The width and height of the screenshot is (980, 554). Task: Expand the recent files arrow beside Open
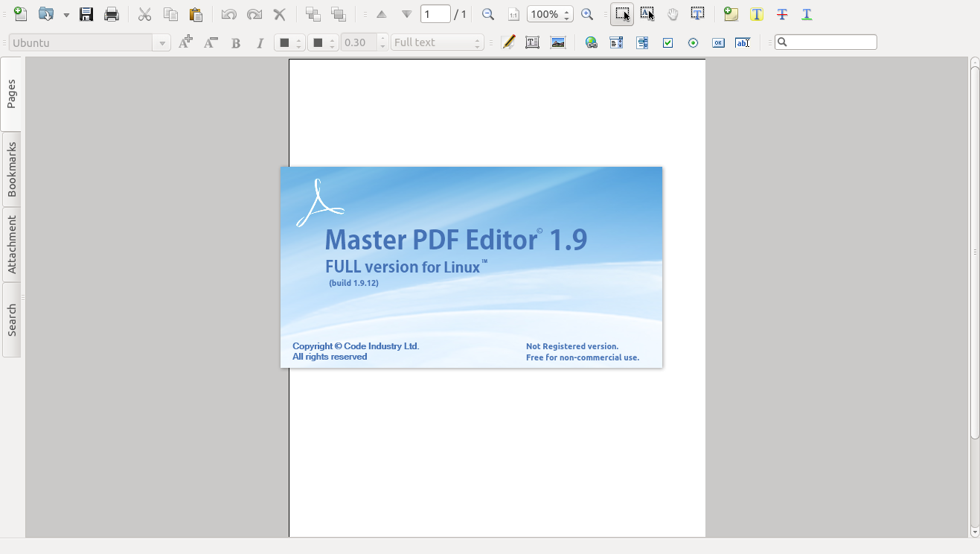[x=66, y=15]
